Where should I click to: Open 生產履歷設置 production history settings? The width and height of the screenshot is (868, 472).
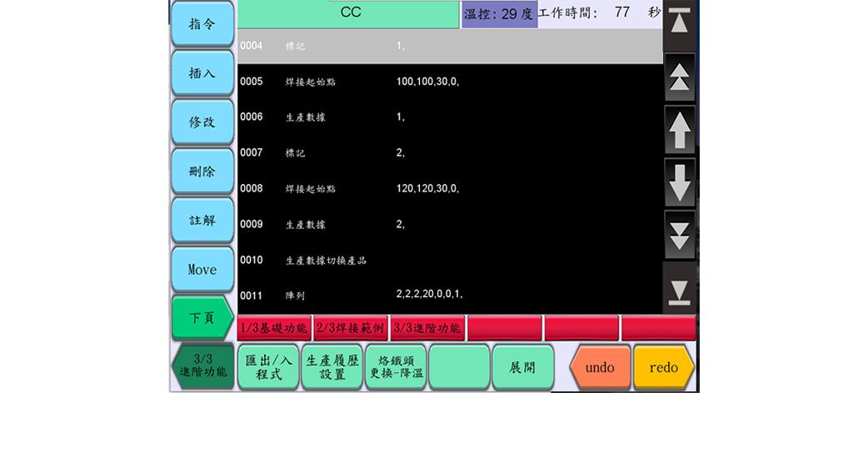tap(332, 367)
